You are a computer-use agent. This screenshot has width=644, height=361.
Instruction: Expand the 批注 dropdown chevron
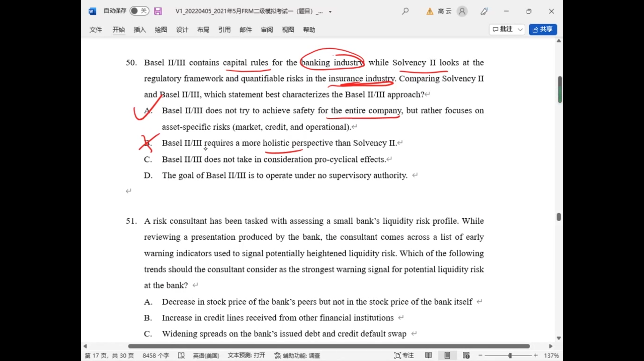coord(520,29)
